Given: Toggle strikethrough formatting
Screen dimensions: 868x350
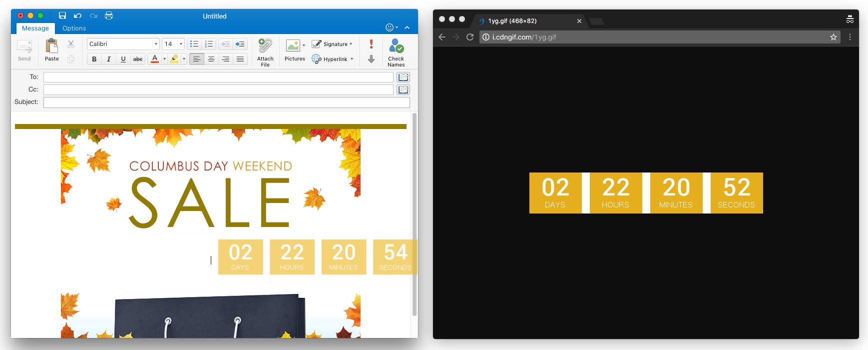Looking at the screenshot, I should 138,59.
